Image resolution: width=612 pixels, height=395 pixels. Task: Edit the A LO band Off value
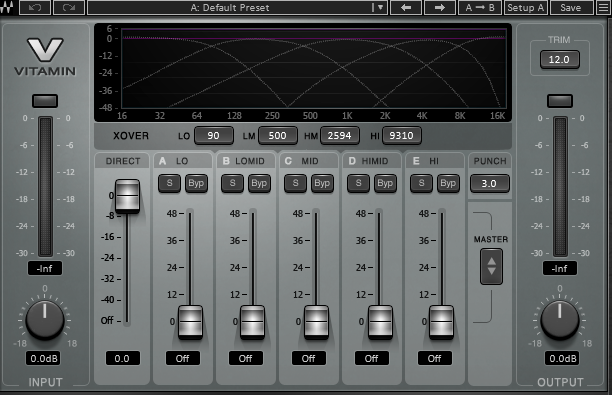(x=183, y=358)
